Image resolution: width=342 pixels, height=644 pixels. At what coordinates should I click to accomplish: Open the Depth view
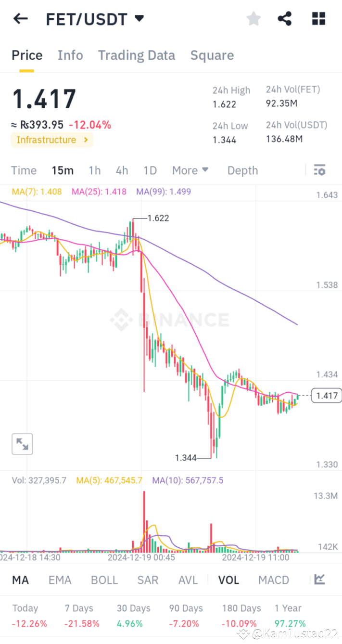242,170
